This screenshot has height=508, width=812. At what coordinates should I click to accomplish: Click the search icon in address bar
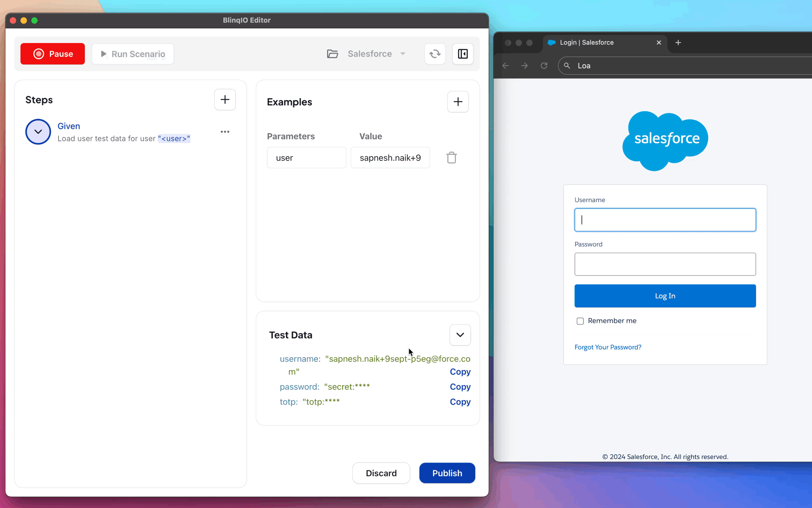coord(567,66)
